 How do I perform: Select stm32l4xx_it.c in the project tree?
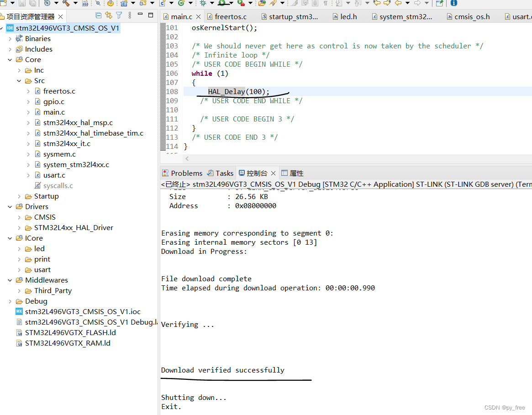(67, 144)
